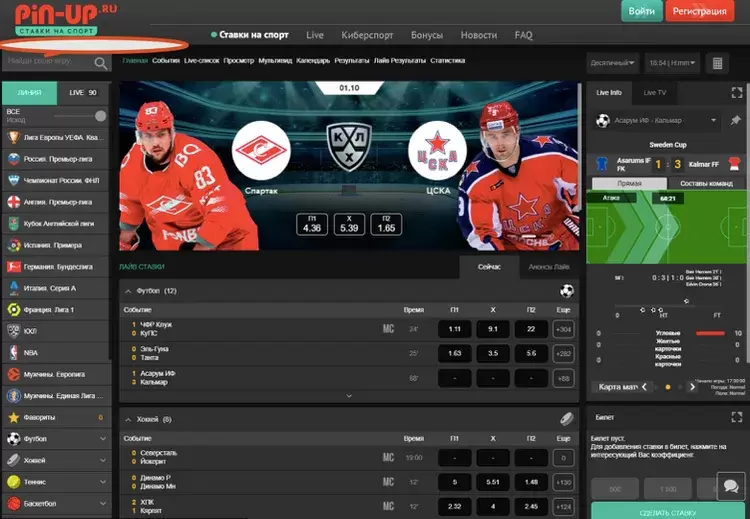Open the bet calculator icon
Viewport: 750px width, 519px height.
(x=717, y=63)
